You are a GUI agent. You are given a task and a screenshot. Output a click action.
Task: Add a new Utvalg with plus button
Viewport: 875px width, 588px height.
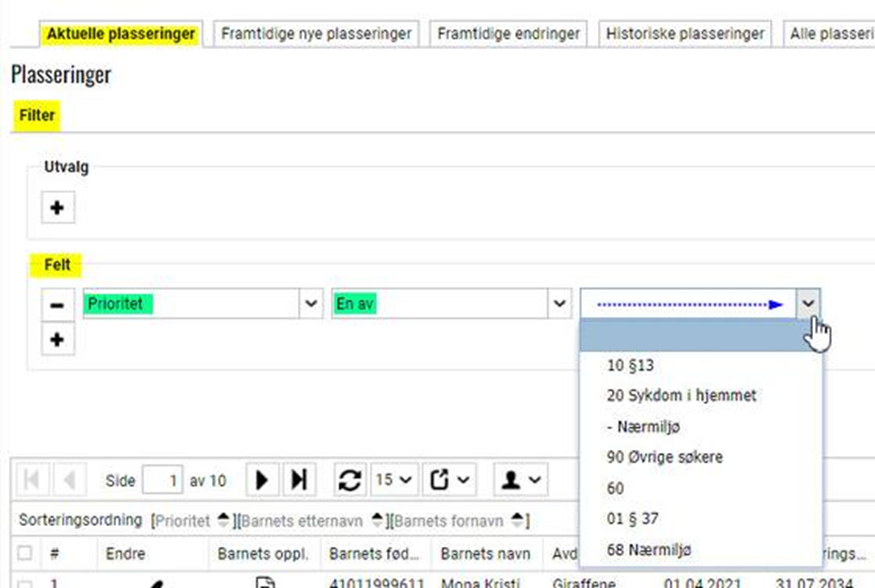[x=57, y=208]
